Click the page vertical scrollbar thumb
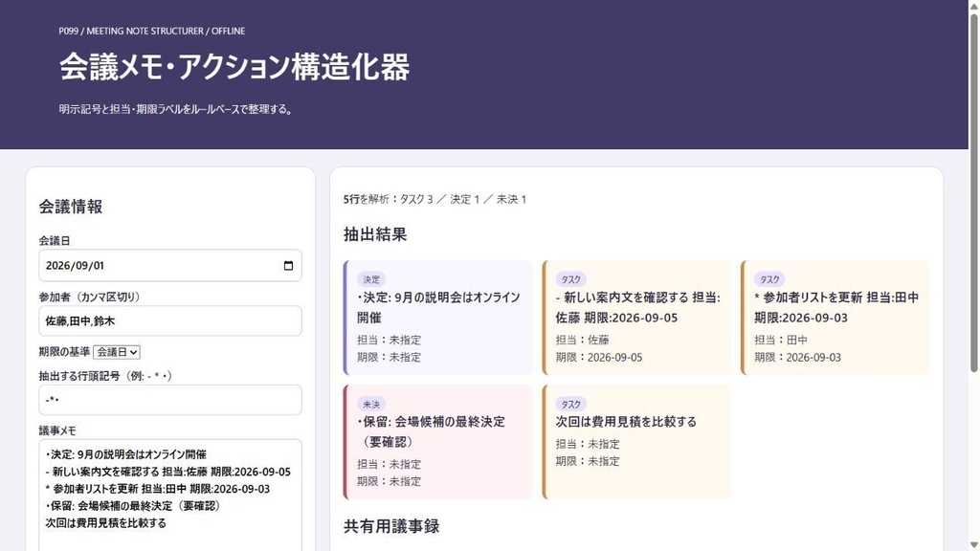 point(973,193)
